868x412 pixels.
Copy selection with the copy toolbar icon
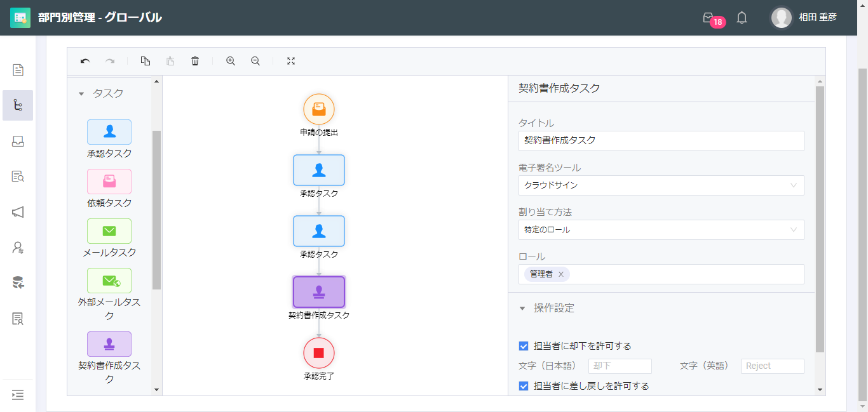click(x=146, y=61)
